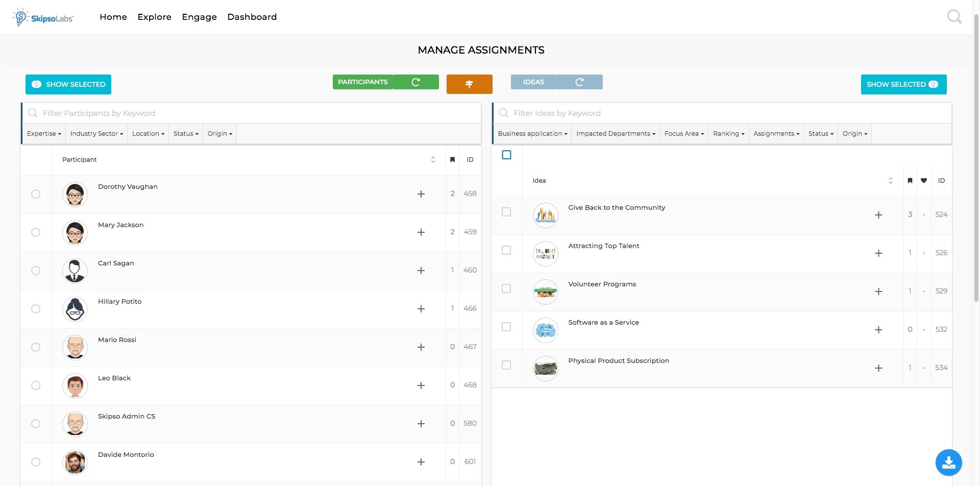Screen dimensions: 980x486
Task: Select the Mary Jackson radio button
Action: point(36,232)
